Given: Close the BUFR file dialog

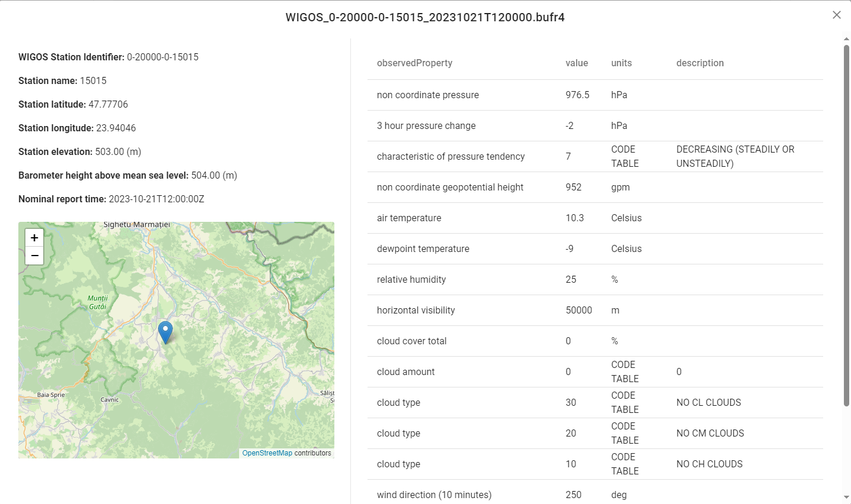Looking at the screenshot, I should click(x=836, y=15).
